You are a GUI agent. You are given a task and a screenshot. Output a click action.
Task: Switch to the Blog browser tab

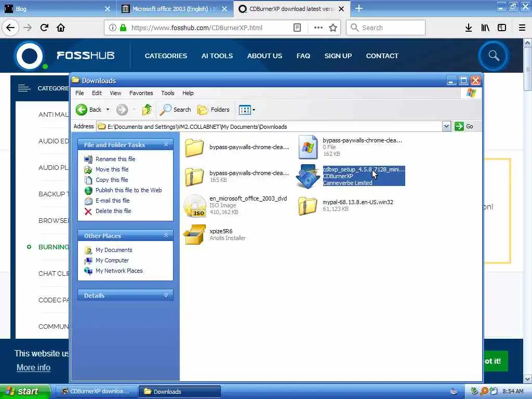tap(54, 9)
